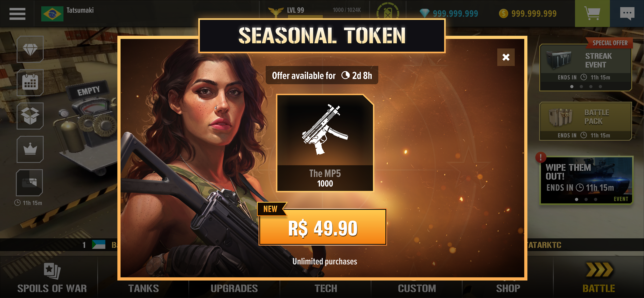This screenshot has width=644, height=298.
Task: Close the Seasonal Token offer popup
Action: click(x=506, y=57)
